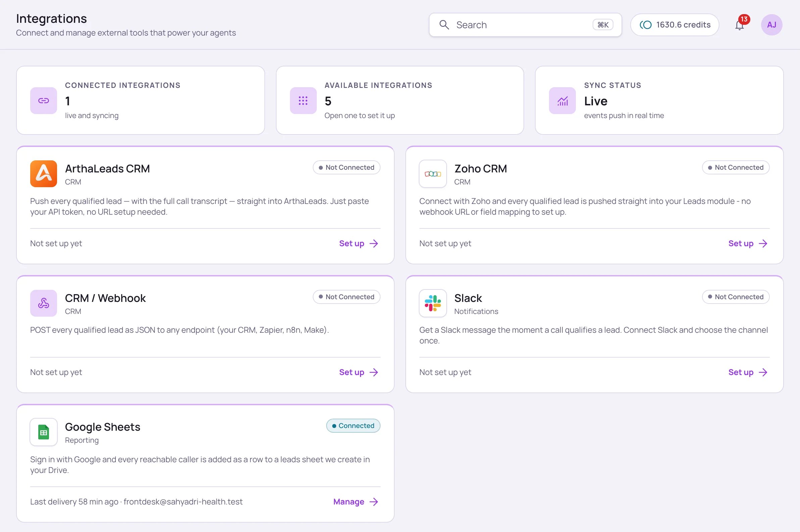The image size is (800, 532).
Task: Click the Integrations page heading
Action: [51, 18]
